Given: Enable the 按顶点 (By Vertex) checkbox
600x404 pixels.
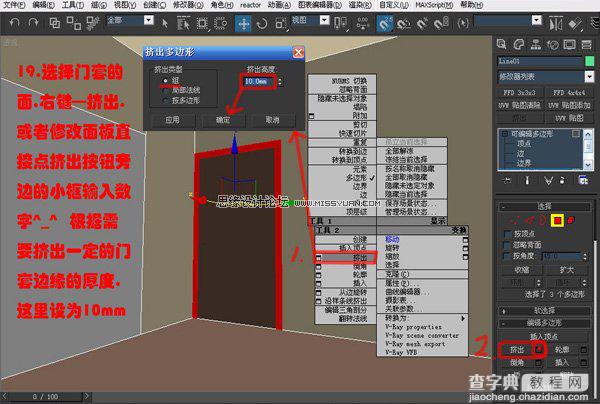Looking at the screenshot, I should 507,234.
